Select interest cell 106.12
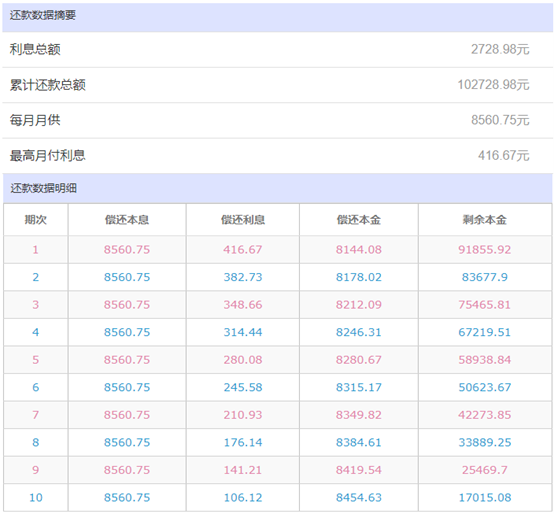Viewport: 554px width, 514px height. [x=243, y=498]
